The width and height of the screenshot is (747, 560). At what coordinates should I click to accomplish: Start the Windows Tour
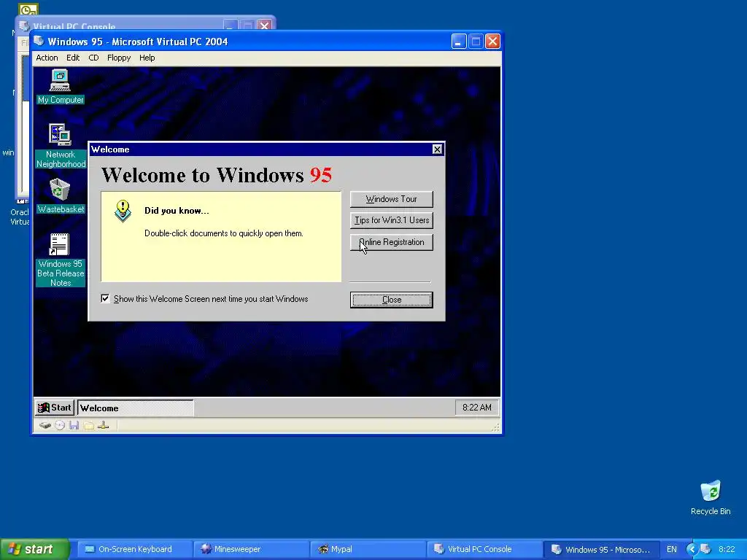pos(392,199)
